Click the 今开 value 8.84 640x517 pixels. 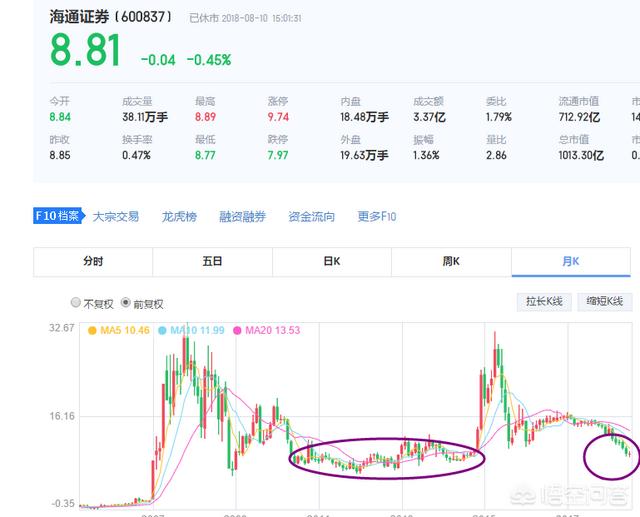pyautogui.click(x=60, y=118)
